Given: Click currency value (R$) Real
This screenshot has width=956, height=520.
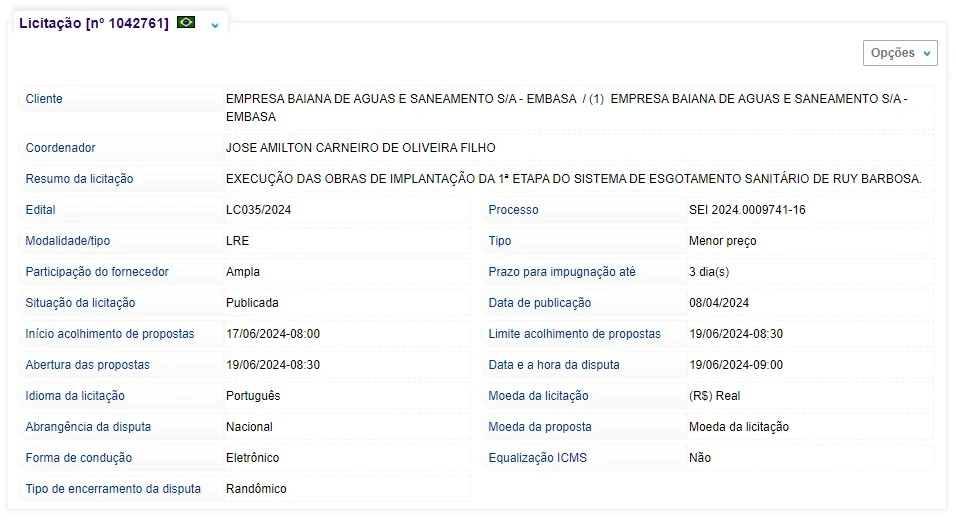Looking at the screenshot, I should 715,396.
